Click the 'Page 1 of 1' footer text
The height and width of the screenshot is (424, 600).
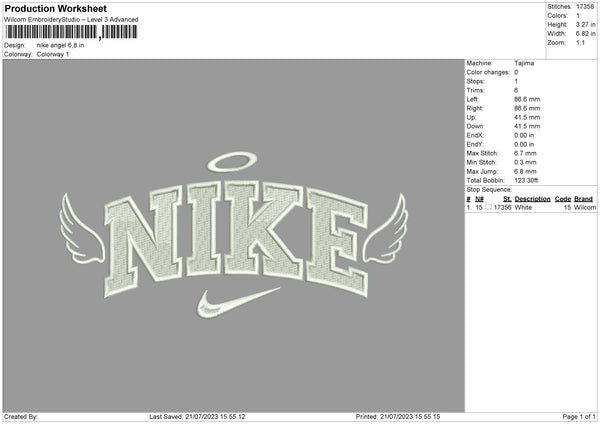click(x=579, y=416)
